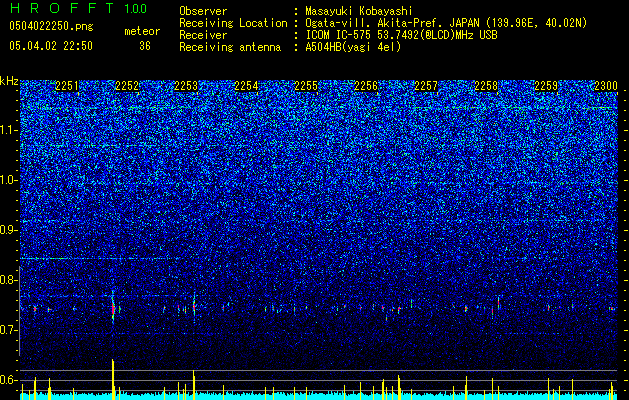Click the A504HB(yagi 4el) antenna text
This screenshot has height=400, width=629.
[x=353, y=47]
